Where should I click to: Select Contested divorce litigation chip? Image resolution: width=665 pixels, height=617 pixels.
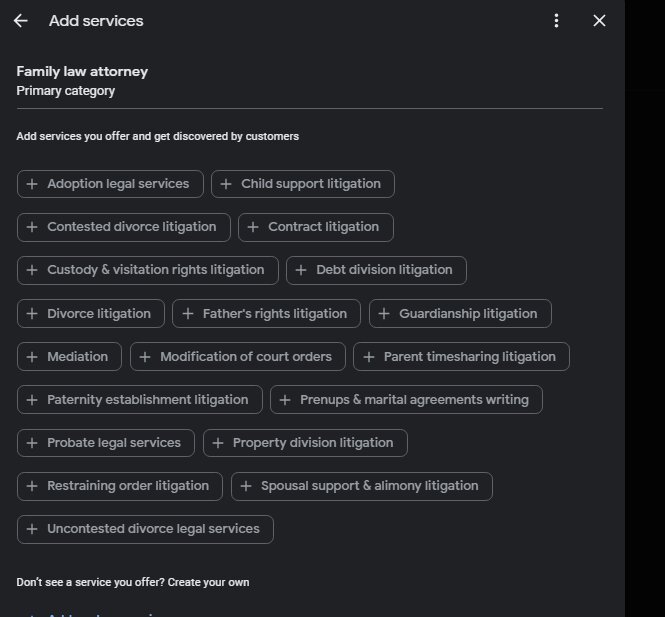pyautogui.click(x=124, y=227)
